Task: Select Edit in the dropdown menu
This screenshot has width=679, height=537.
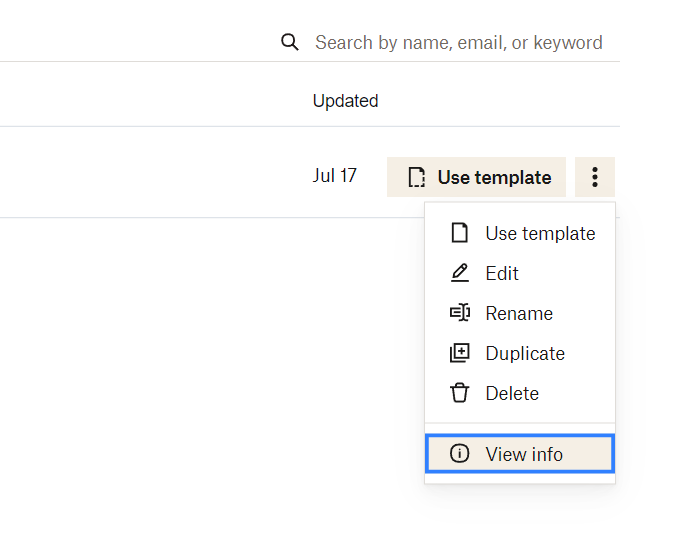Action: point(520,273)
